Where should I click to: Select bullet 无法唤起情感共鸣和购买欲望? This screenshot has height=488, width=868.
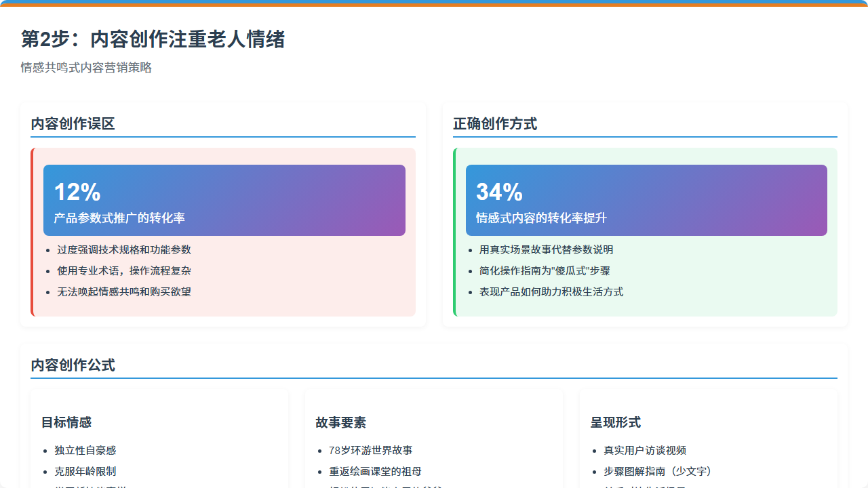[x=124, y=292]
